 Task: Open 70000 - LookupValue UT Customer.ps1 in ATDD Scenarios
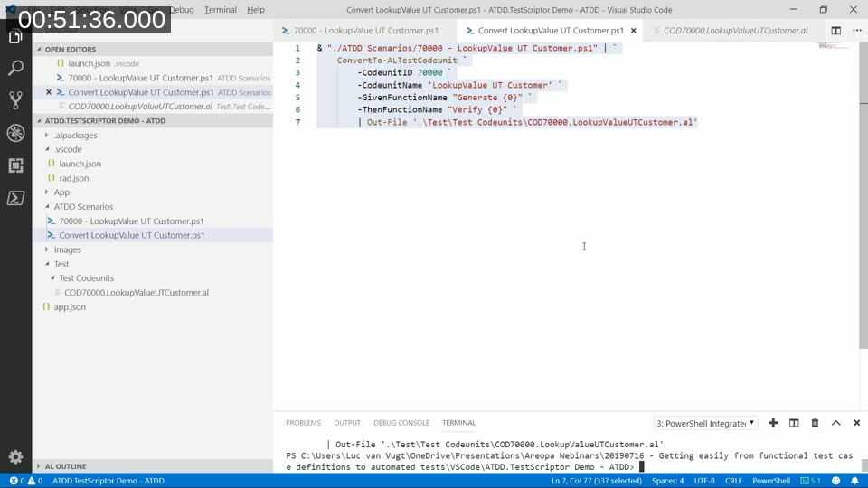pyautogui.click(x=131, y=221)
